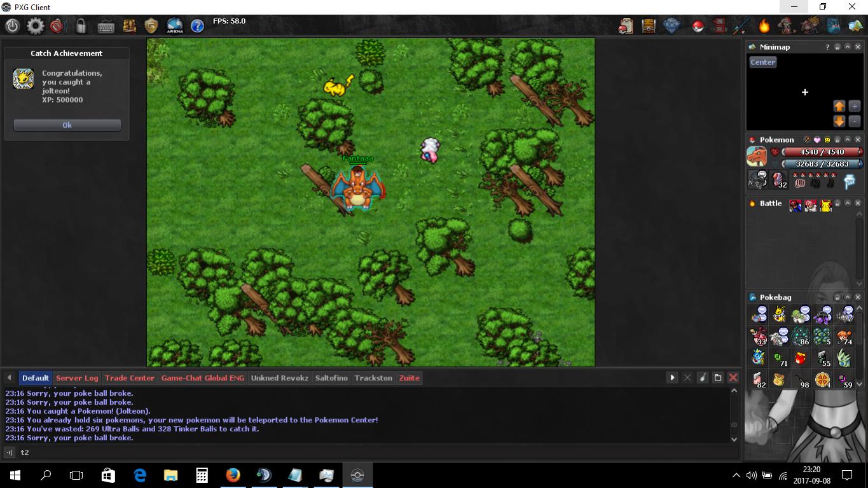Image resolution: width=868 pixels, height=488 pixels.
Task: Open the treasure chest icon in toolbar
Action: point(648,26)
